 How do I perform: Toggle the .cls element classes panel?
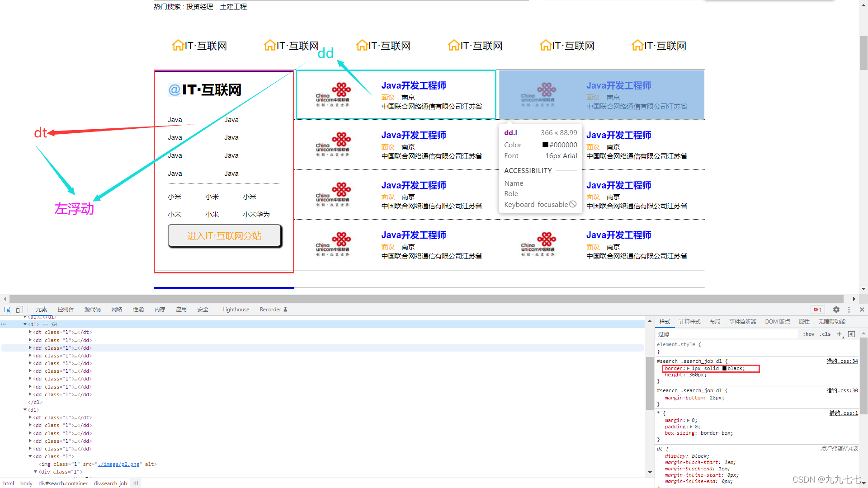826,334
